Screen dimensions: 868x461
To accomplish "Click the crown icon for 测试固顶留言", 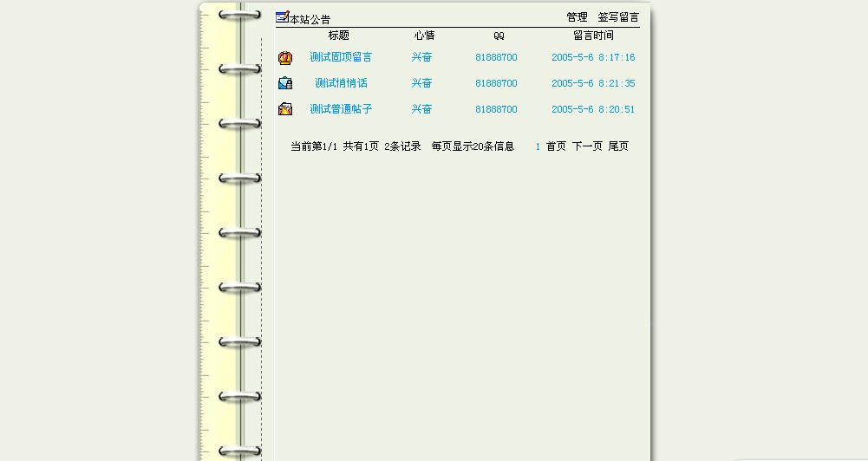I will click(x=285, y=57).
